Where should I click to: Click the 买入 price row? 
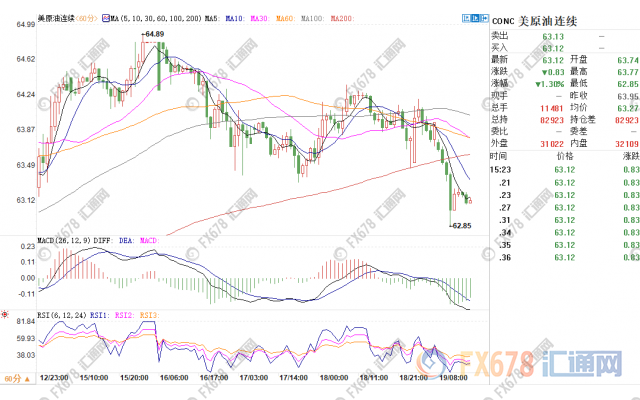tap(552, 46)
